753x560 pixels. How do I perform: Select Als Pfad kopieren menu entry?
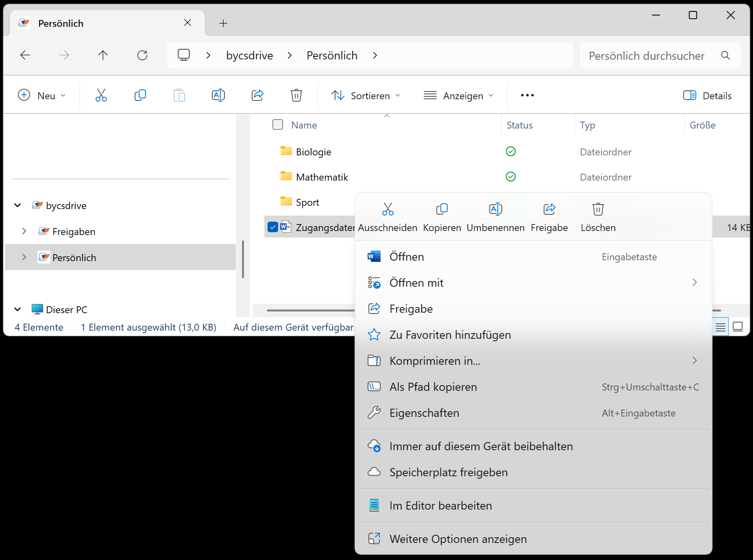point(433,387)
